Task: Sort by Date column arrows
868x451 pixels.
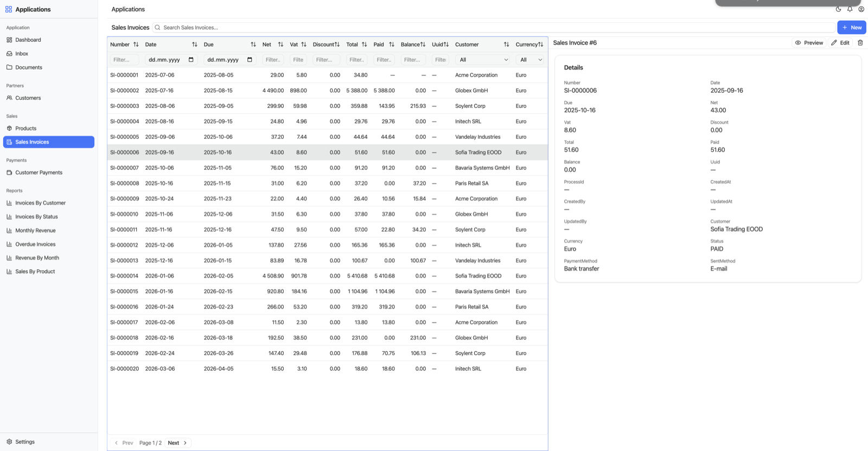Action: tap(195, 45)
